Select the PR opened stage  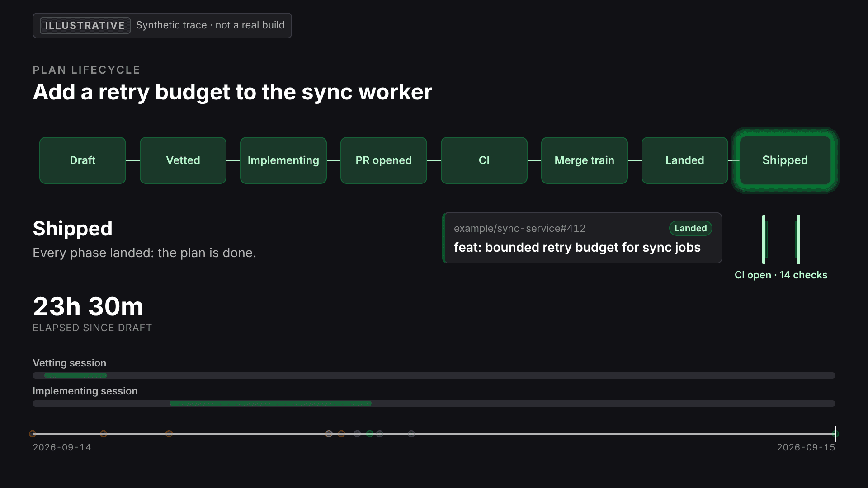tap(384, 160)
